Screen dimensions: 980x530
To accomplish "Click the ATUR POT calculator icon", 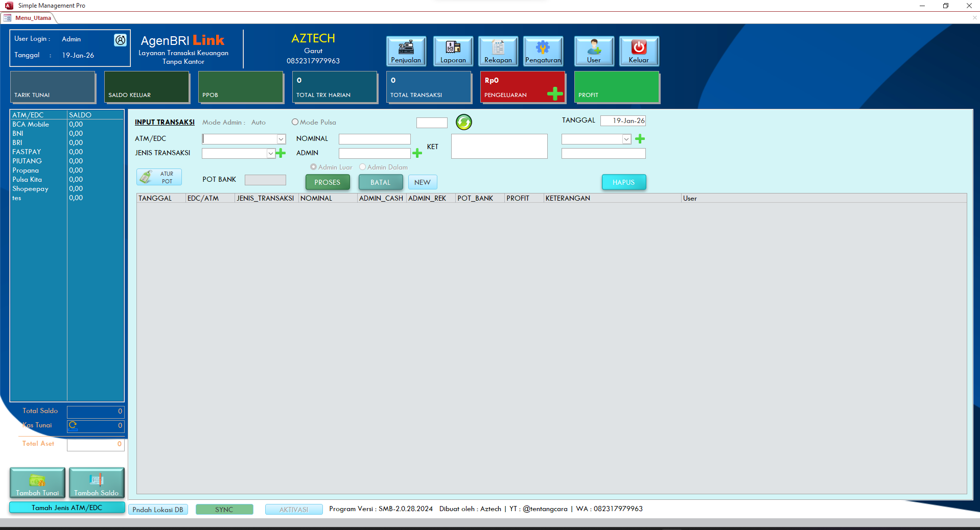I will (146, 177).
